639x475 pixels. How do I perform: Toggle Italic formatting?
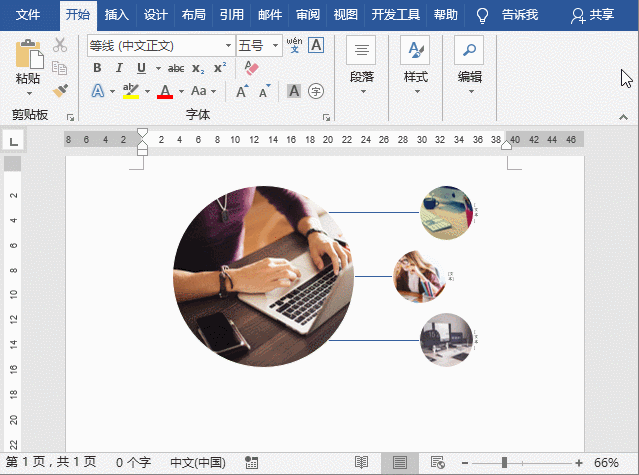point(119,68)
